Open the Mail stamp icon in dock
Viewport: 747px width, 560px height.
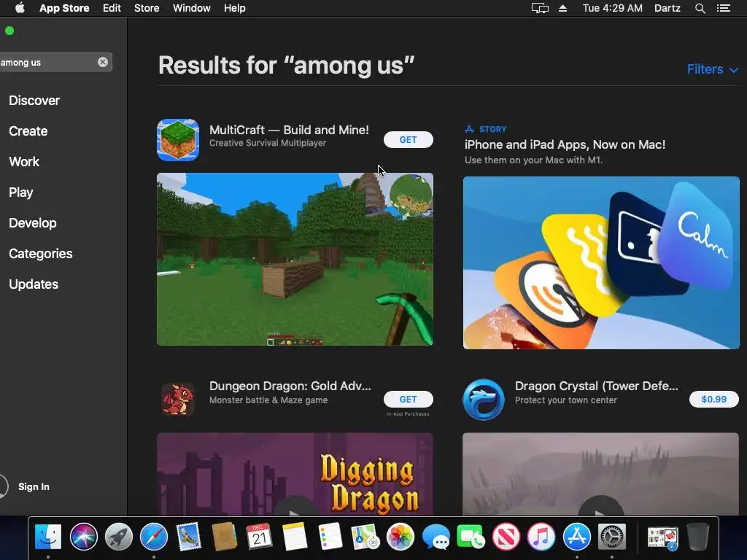[189, 537]
